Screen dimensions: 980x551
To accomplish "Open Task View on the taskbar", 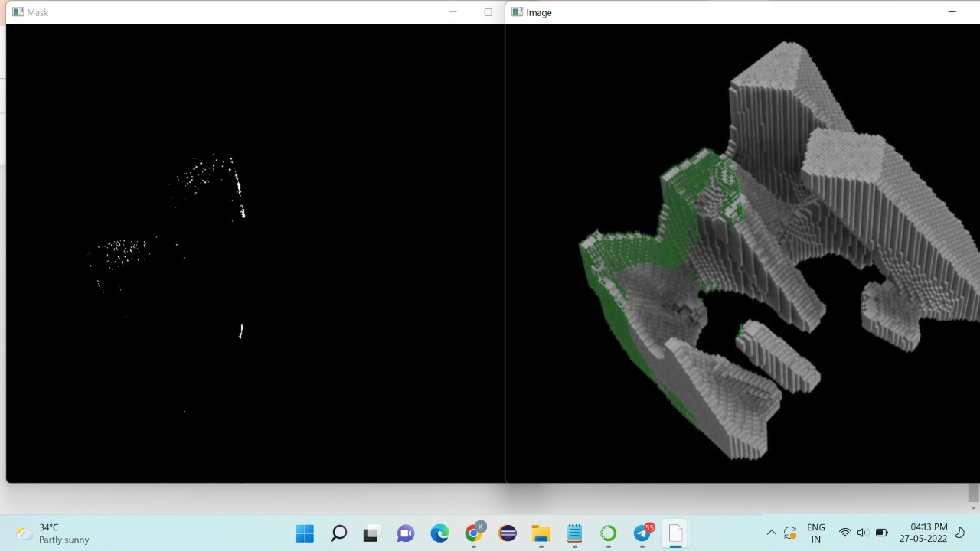I will coord(372,533).
